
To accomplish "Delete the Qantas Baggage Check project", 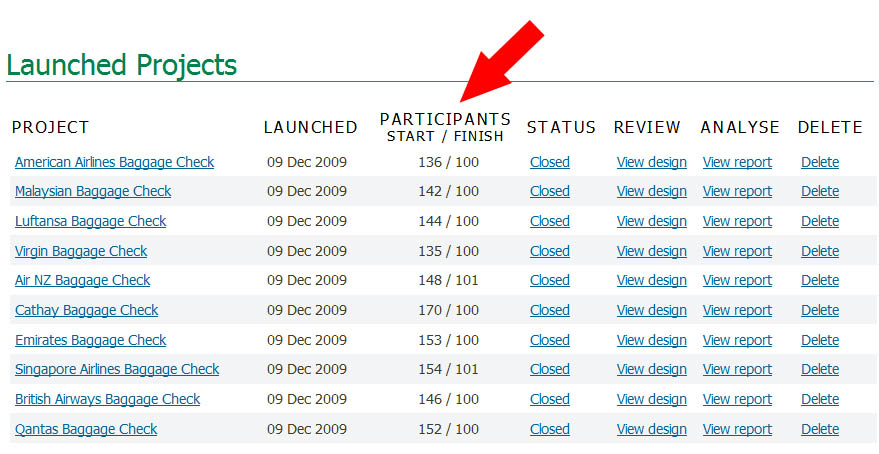I will [820, 429].
